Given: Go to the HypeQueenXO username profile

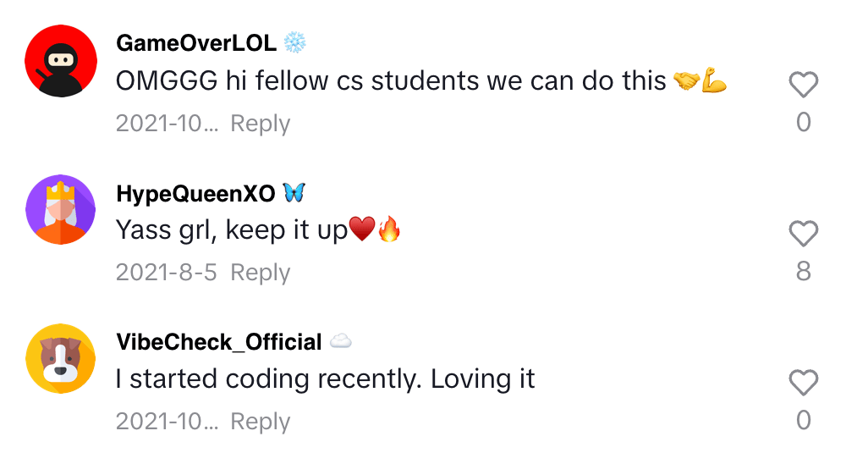Looking at the screenshot, I should 195,193.
